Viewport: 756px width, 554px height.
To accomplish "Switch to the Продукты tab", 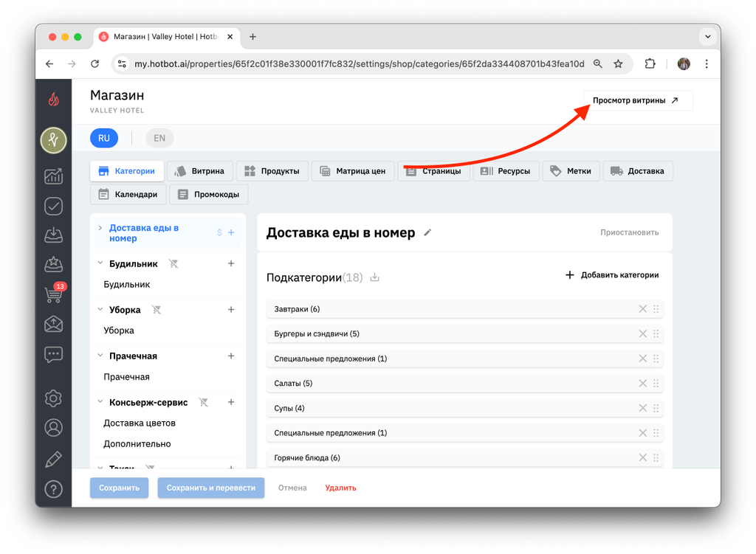I will point(272,171).
